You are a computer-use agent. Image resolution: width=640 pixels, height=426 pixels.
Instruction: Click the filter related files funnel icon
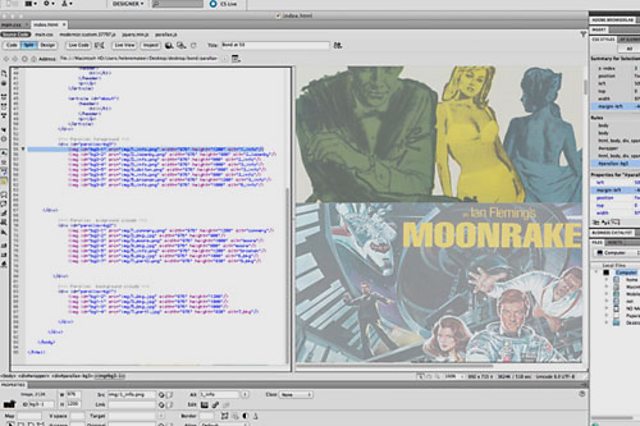(x=583, y=35)
